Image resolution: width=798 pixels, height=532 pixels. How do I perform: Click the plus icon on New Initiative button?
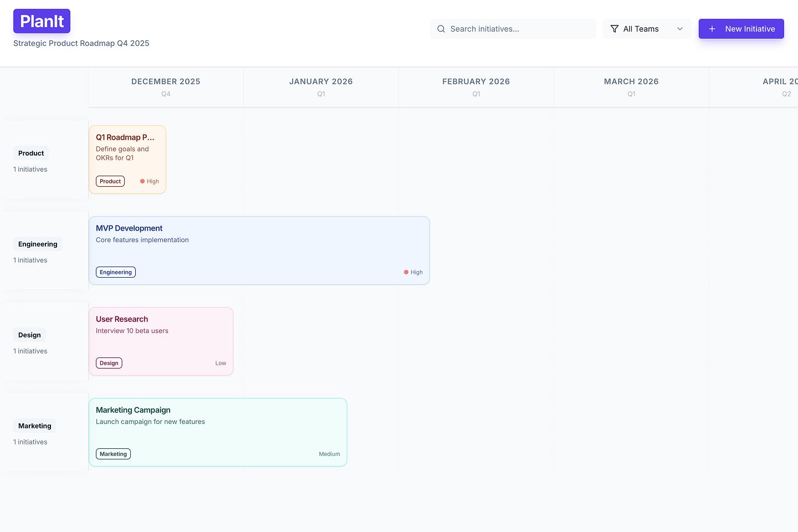pos(712,29)
